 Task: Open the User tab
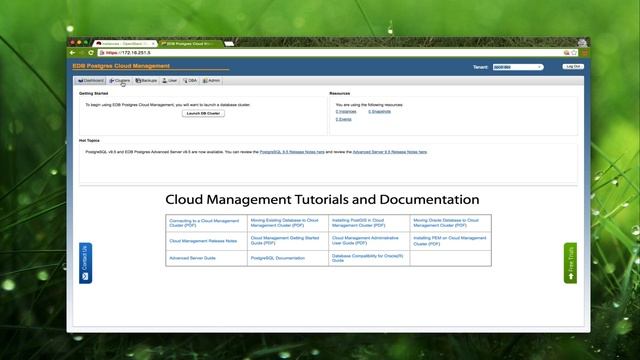tap(170, 81)
